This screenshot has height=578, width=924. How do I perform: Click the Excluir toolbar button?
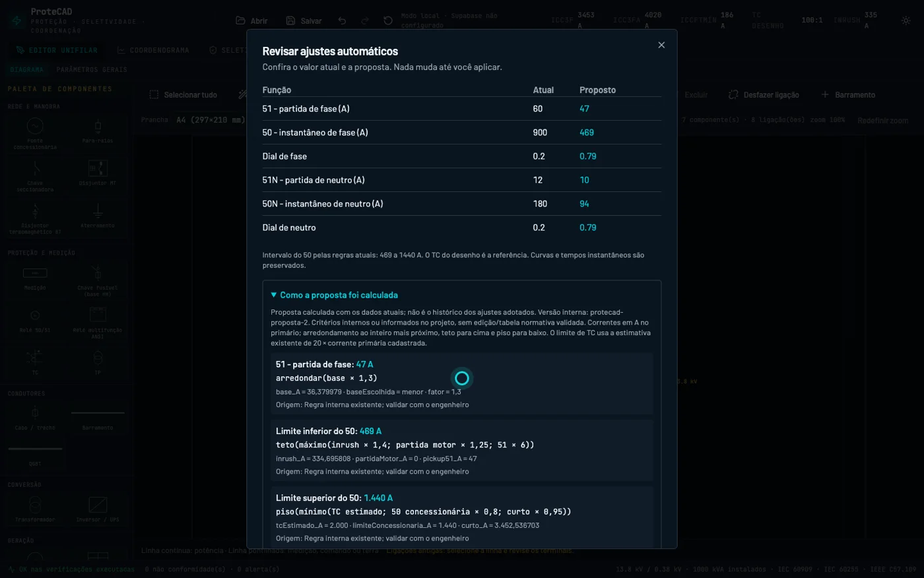tap(696, 94)
